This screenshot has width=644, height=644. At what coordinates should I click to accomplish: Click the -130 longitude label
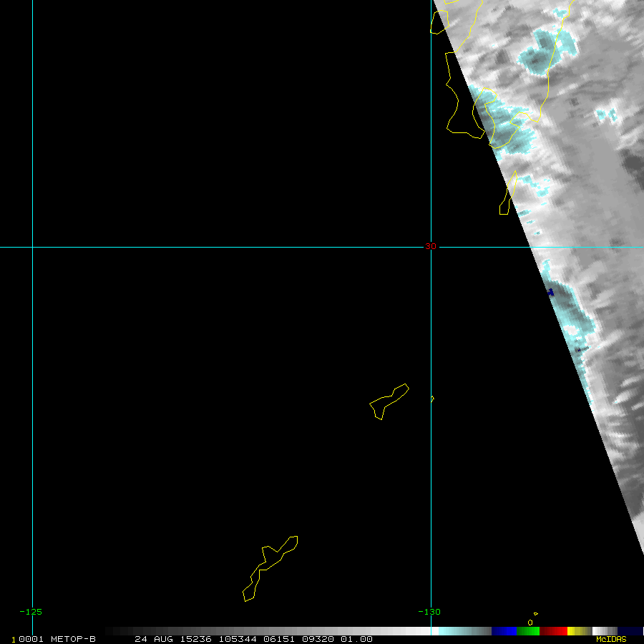(429, 612)
